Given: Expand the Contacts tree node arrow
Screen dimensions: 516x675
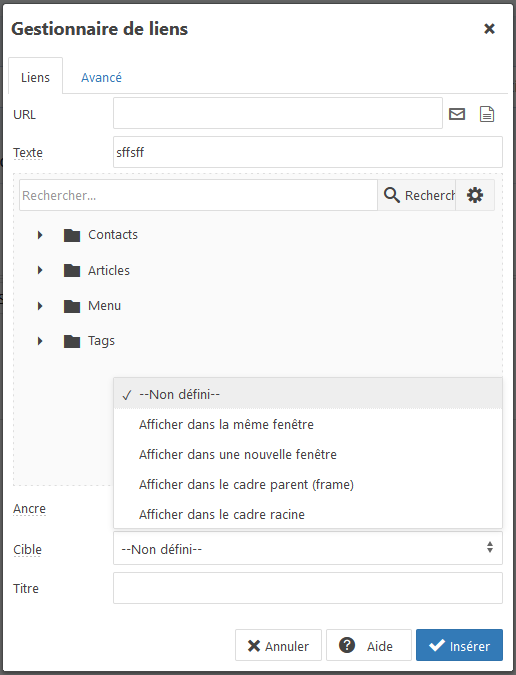Looking at the screenshot, I should pos(40,235).
